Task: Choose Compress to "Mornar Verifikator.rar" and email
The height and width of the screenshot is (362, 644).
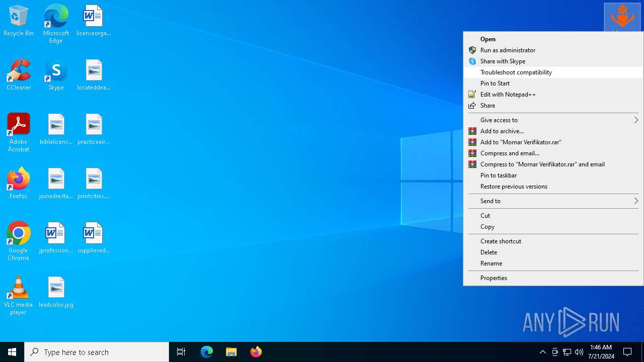Action: (x=553, y=164)
